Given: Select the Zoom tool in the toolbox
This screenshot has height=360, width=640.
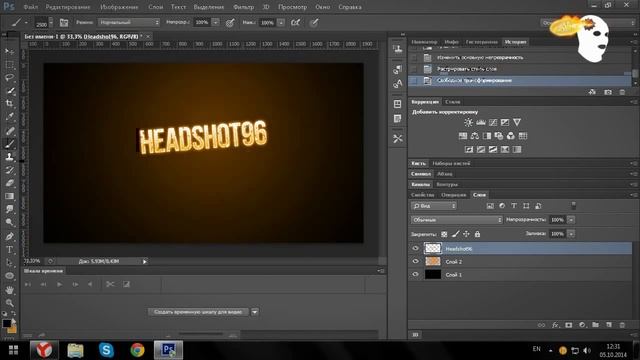Looking at the screenshot, I should point(9,302).
